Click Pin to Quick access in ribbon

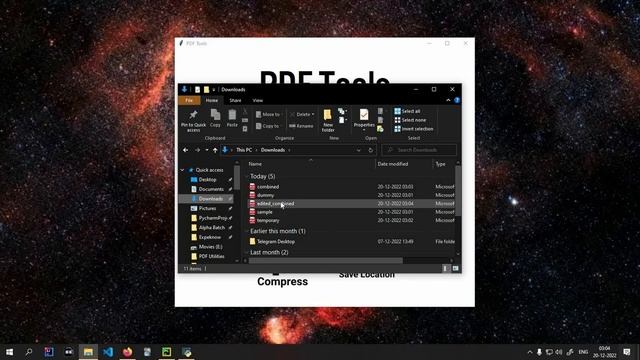[x=193, y=120]
